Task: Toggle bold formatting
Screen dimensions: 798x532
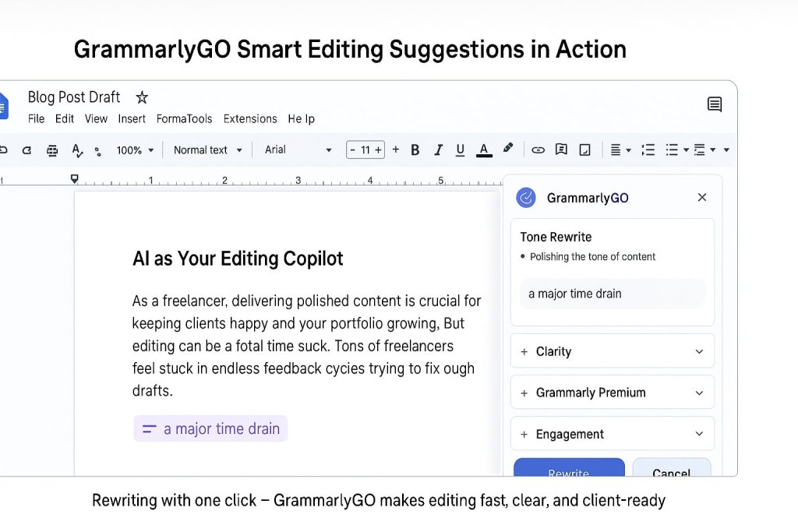Action: 415,150
